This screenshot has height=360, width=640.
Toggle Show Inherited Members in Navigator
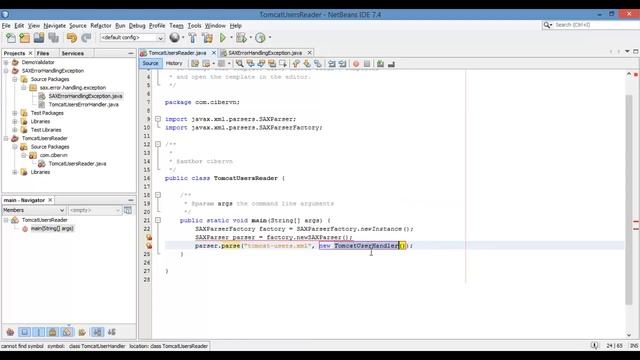tap(10, 332)
